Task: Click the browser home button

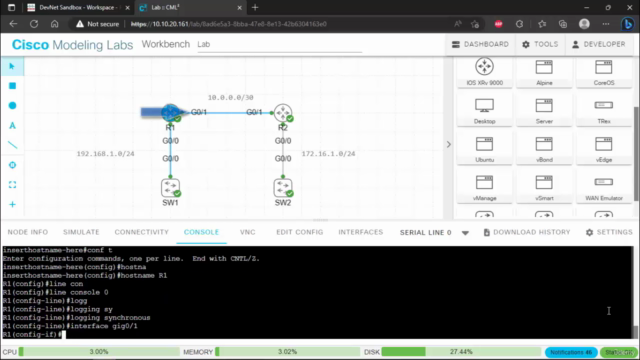Action: pos(54,24)
